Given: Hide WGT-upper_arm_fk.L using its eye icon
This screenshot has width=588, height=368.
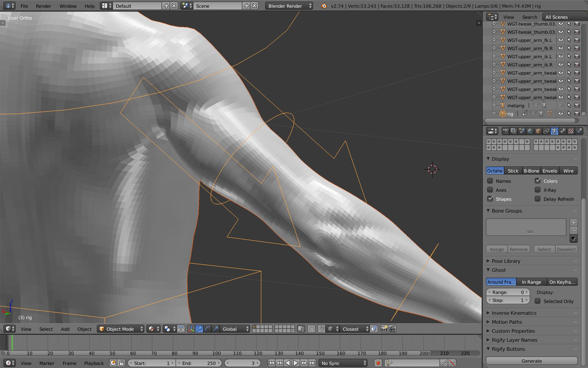Looking at the screenshot, I should 561,40.
